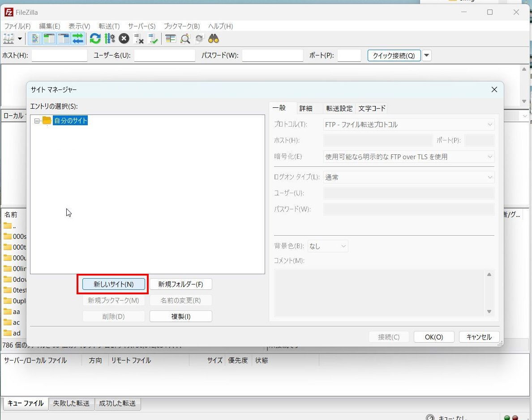Cancel the current operation
The image size is (532, 420).
click(124, 39)
